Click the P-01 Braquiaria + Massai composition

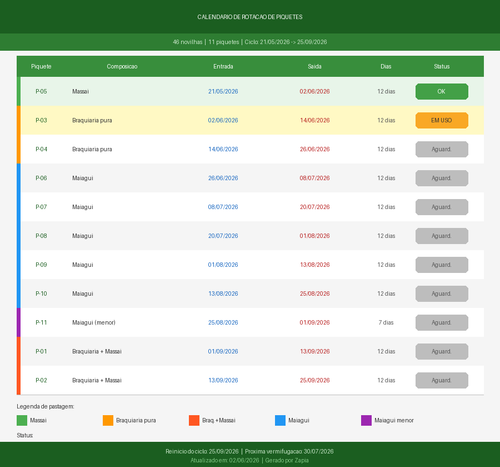(x=97, y=351)
